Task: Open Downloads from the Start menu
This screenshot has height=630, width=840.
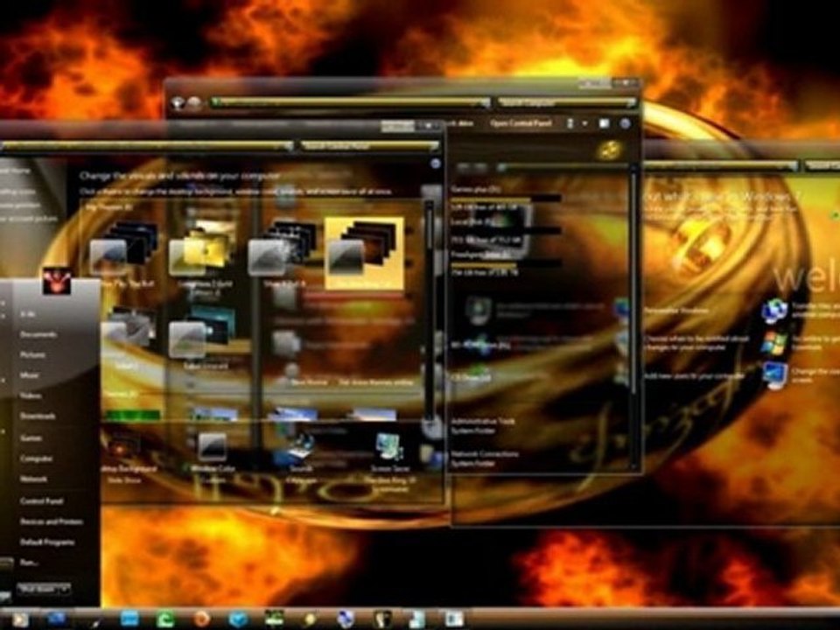Action: [x=38, y=416]
